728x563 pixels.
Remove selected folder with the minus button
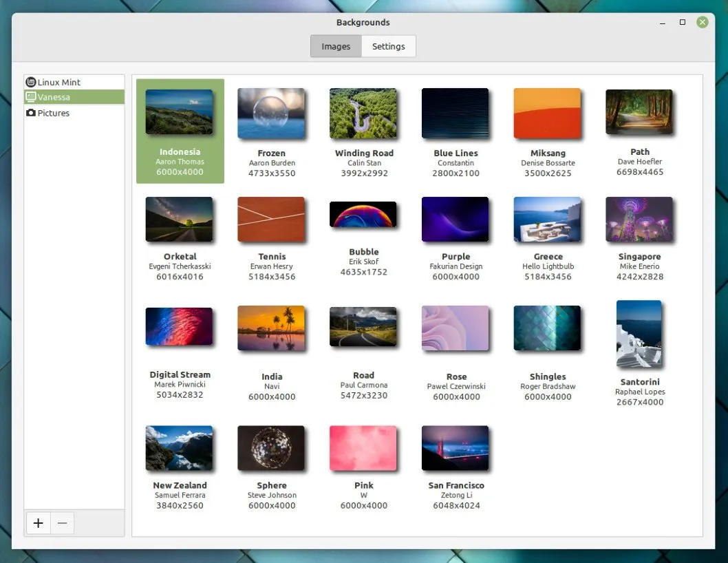62,523
